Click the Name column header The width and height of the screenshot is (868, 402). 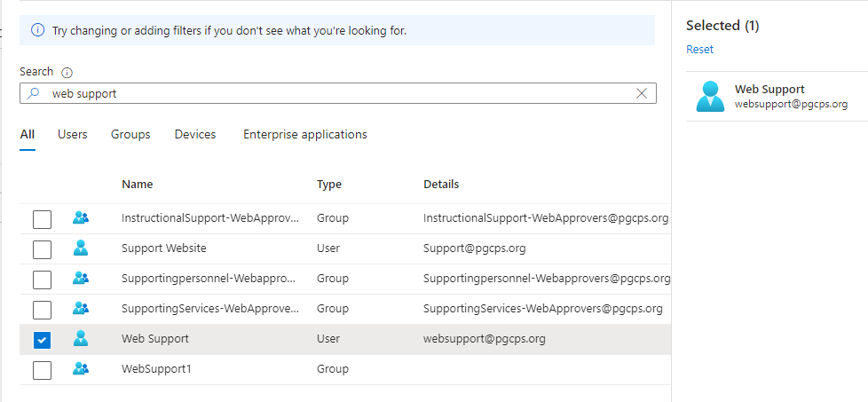138,185
